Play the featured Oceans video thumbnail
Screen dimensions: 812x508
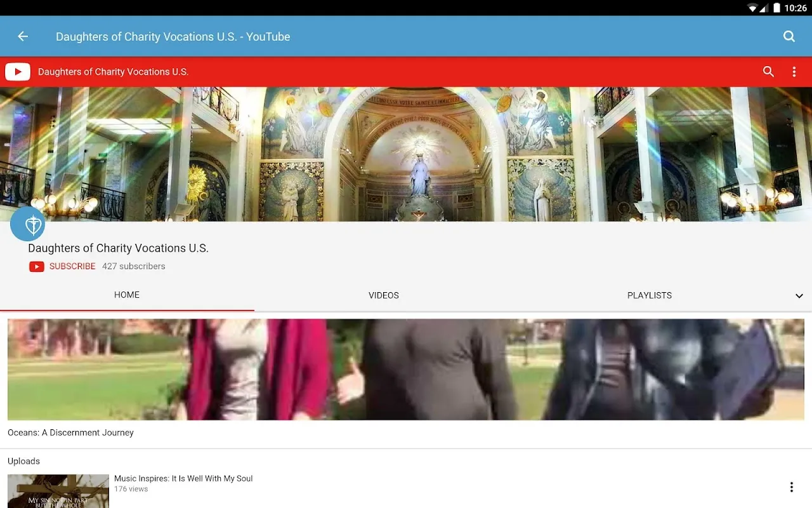tap(406, 369)
